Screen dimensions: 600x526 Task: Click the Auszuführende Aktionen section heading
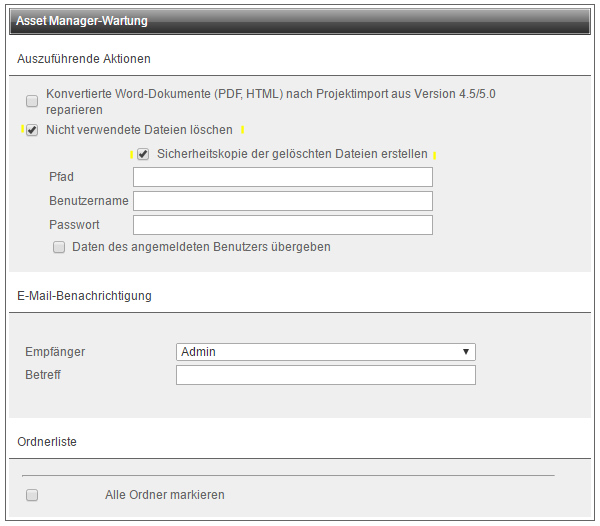click(84, 59)
